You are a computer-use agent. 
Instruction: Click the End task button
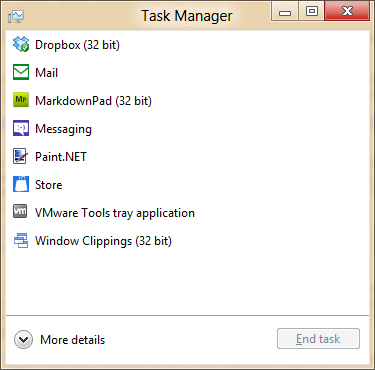click(x=318, y=339)
